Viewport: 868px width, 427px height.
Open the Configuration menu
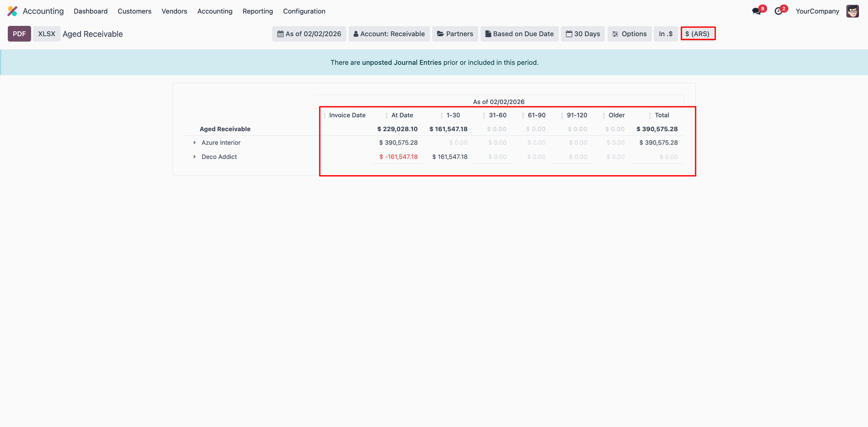304,11
